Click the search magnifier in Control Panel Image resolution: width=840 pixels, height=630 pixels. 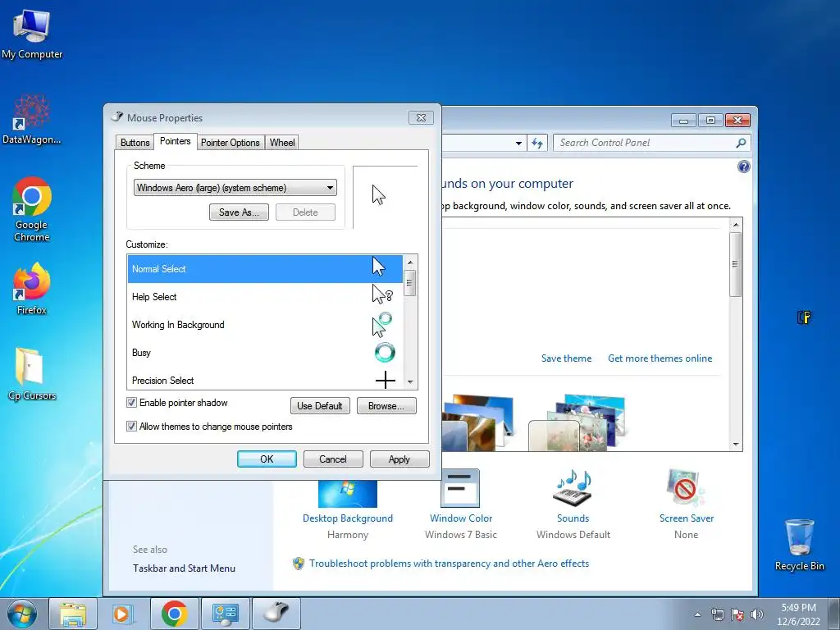741,143
